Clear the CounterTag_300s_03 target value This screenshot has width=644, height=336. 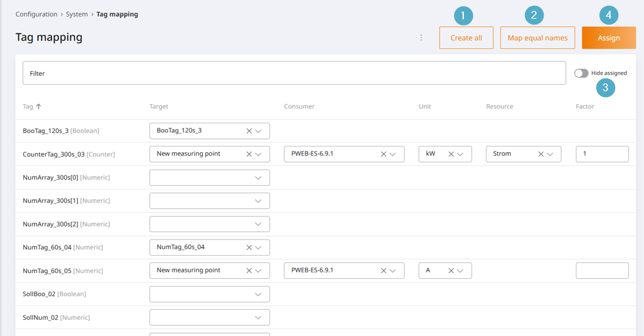click(249, 154)
